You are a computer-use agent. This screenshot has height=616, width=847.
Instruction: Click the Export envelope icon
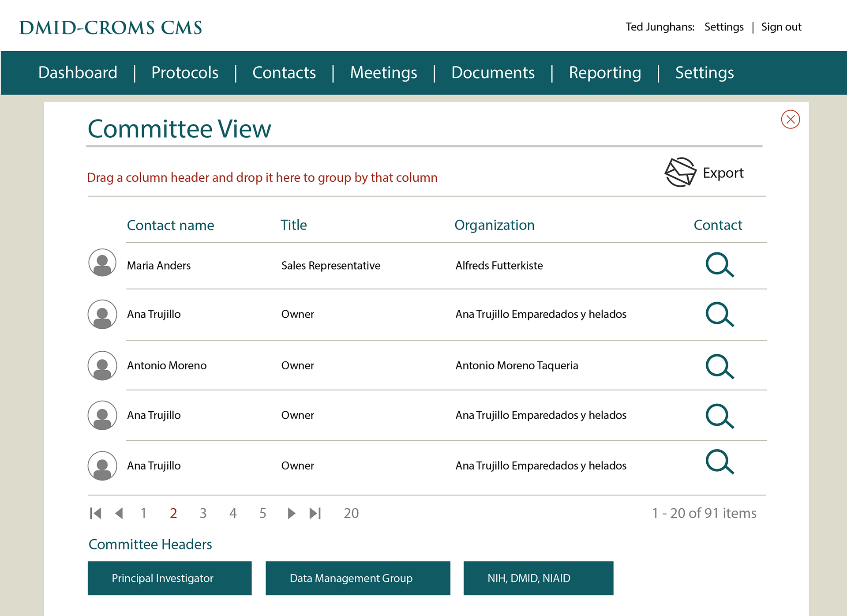[680, 173]
